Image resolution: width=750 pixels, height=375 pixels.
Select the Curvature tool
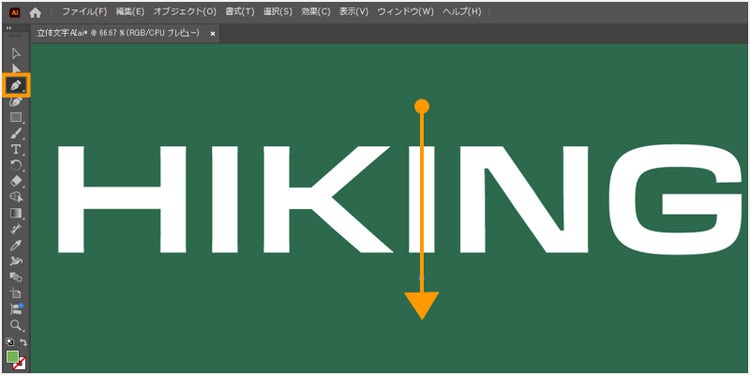tap(16, 101)
